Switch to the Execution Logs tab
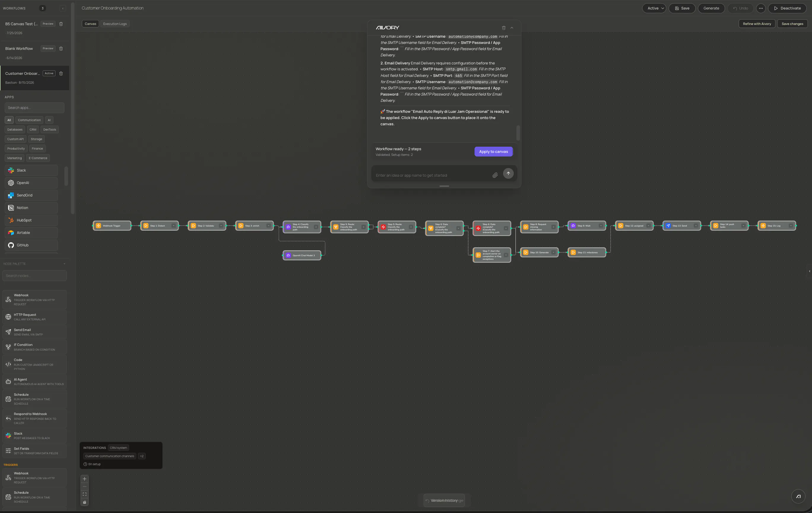 (115, 24)
